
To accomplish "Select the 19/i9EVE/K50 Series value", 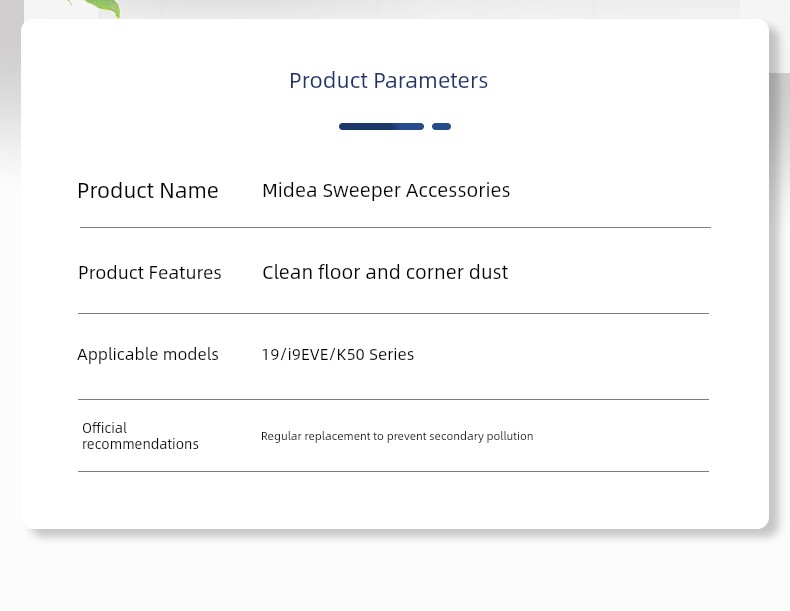I will [338, 355].
